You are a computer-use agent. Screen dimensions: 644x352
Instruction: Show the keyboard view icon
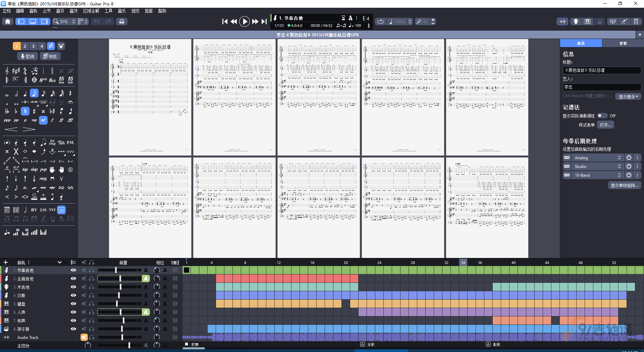[x=588, y=21]
